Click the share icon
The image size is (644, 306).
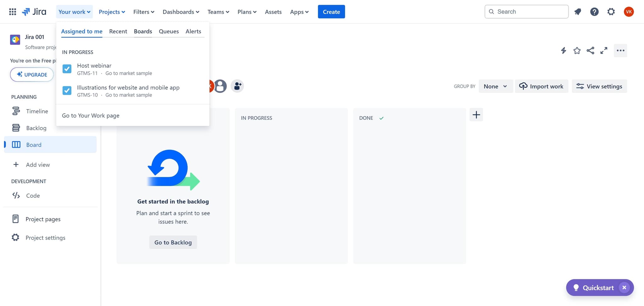[x=590, y=51]
